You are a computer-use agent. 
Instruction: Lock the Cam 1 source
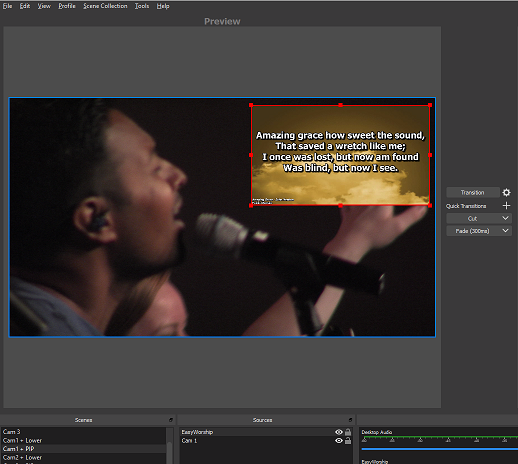[x=348, y=441]
